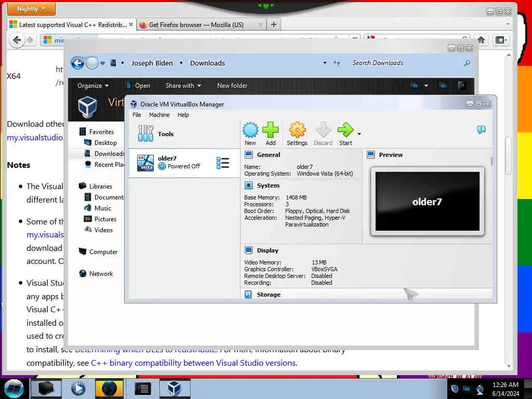Click Joseph Biden in the breadcrumb path

pyautogui.click(x=152, y=63)
